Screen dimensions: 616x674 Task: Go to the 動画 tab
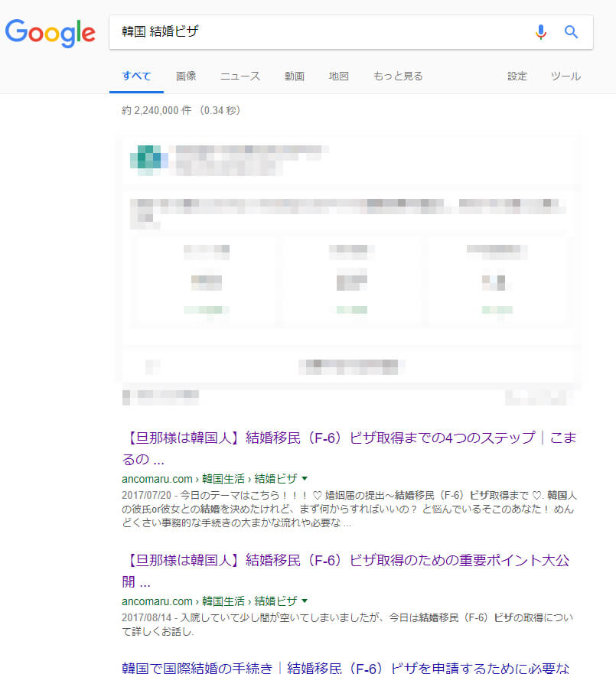295,76
